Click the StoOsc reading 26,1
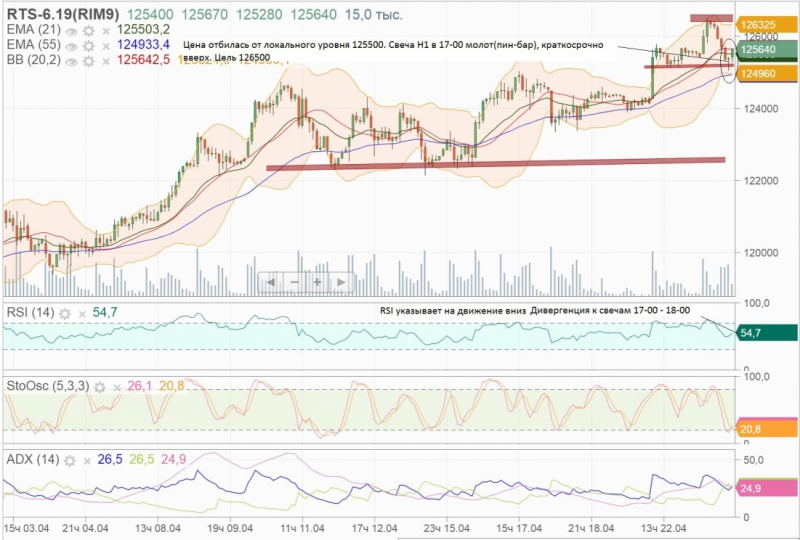Viewport: 800px width, 540px height. point(139,386)
